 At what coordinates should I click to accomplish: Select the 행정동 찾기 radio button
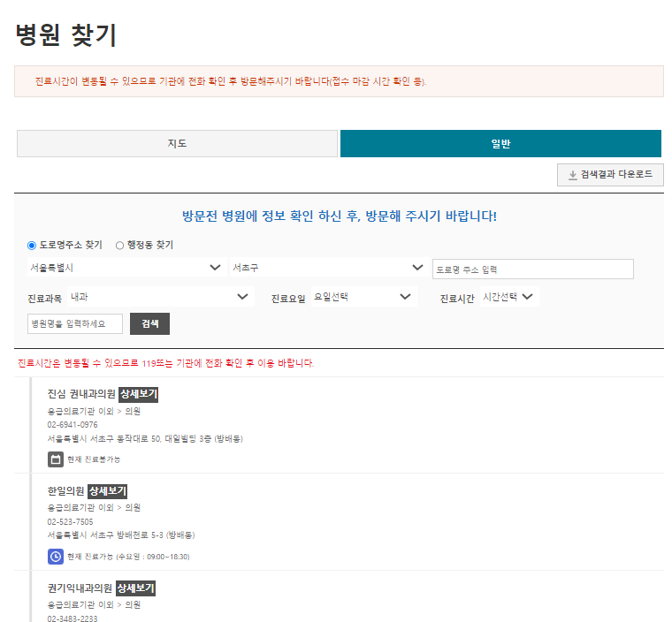click(x=119, y=246)
